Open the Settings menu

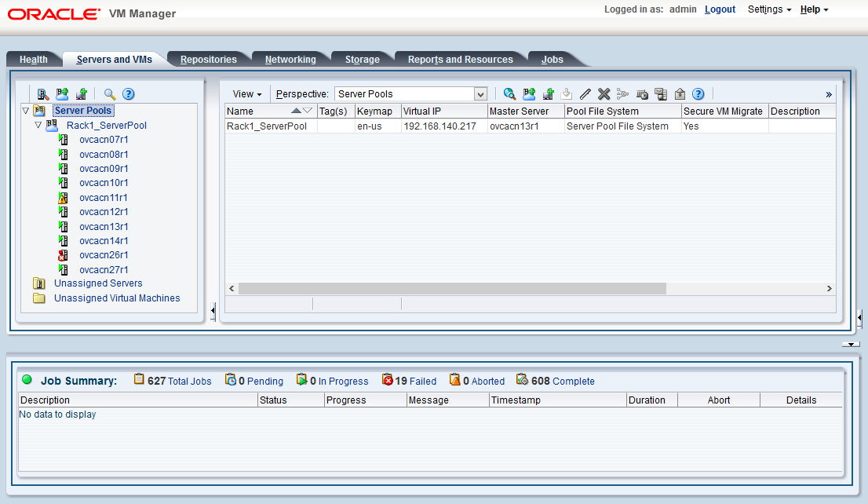tap(768, 9)
